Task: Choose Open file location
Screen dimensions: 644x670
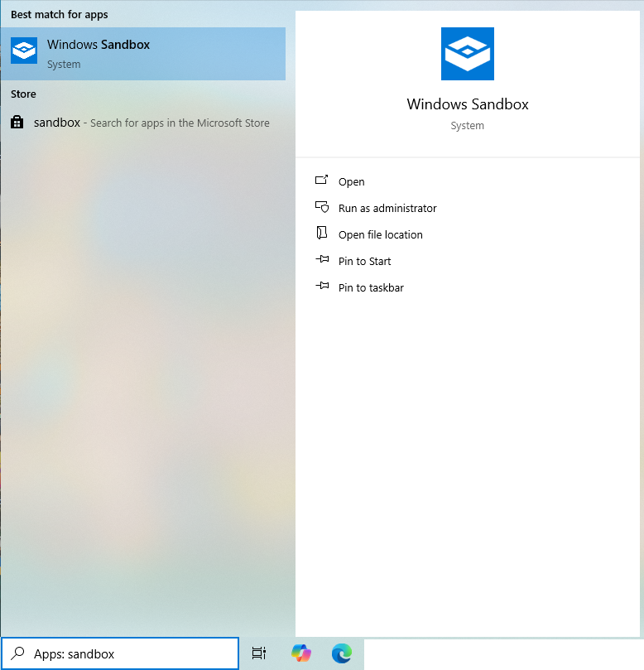Action: (380, 234)
